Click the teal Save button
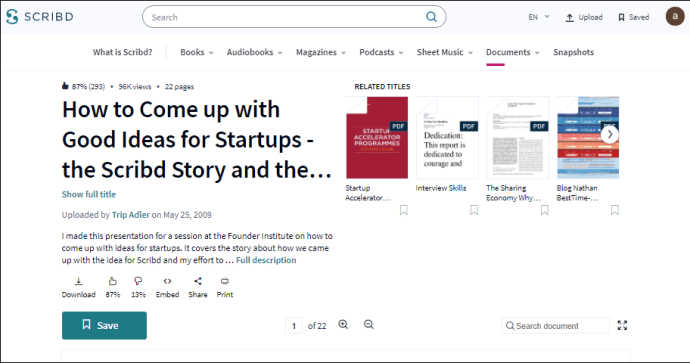Screen dimensions: 690x363 (104, 326)
